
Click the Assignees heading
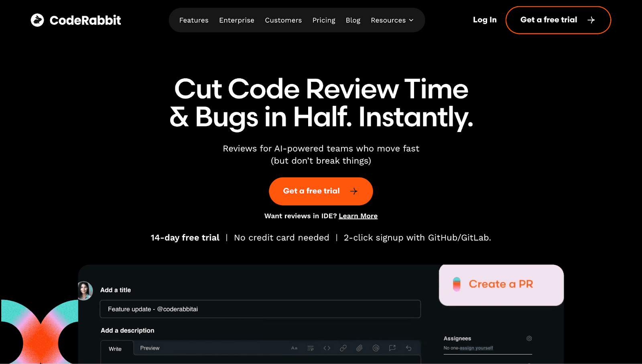pyautogui.click(x=457, y=338)
